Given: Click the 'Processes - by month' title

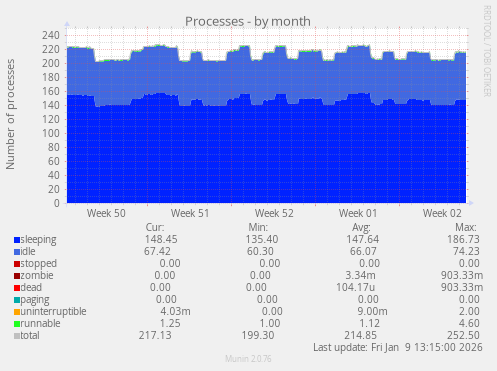Looking at the screenshot, I should point(248,21).
